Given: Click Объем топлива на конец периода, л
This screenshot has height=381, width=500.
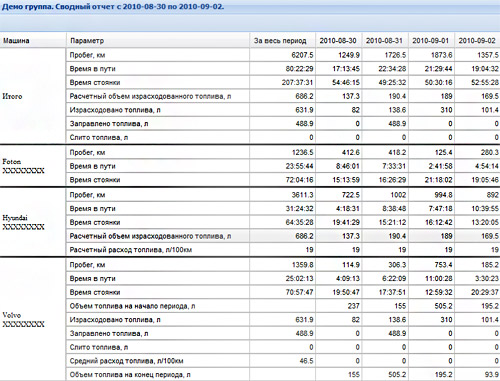Looking at the screenshot, I should tap(130, 375).
